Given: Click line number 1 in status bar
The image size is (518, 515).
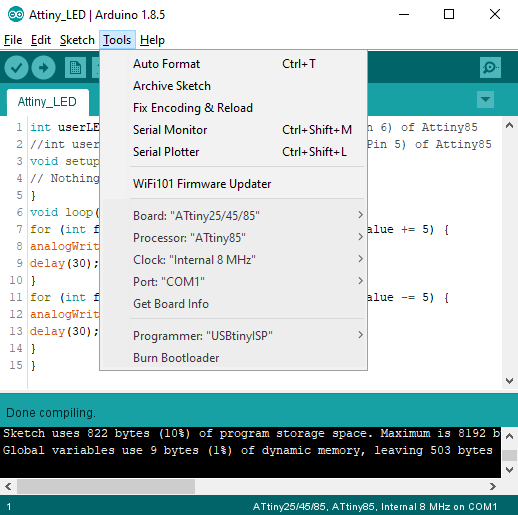Looking at the screenshot, I should point(9,507).
